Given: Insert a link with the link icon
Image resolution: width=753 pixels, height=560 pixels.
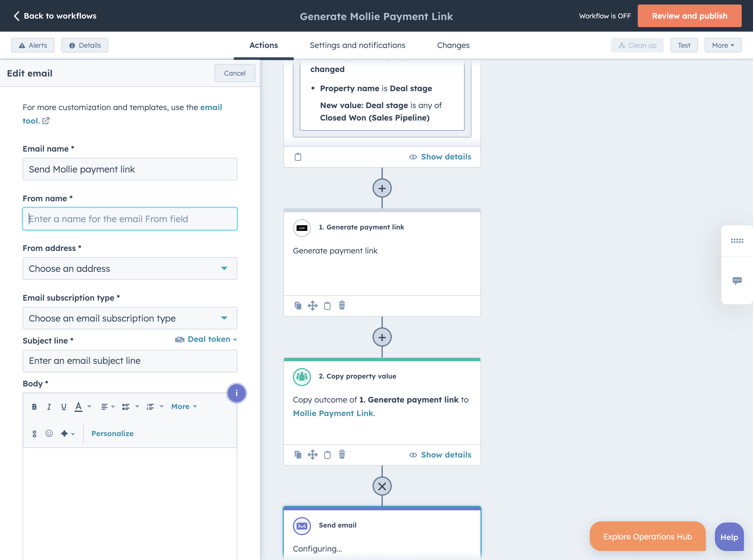Looking at the screenshot, I should click(x=34, y=434).
